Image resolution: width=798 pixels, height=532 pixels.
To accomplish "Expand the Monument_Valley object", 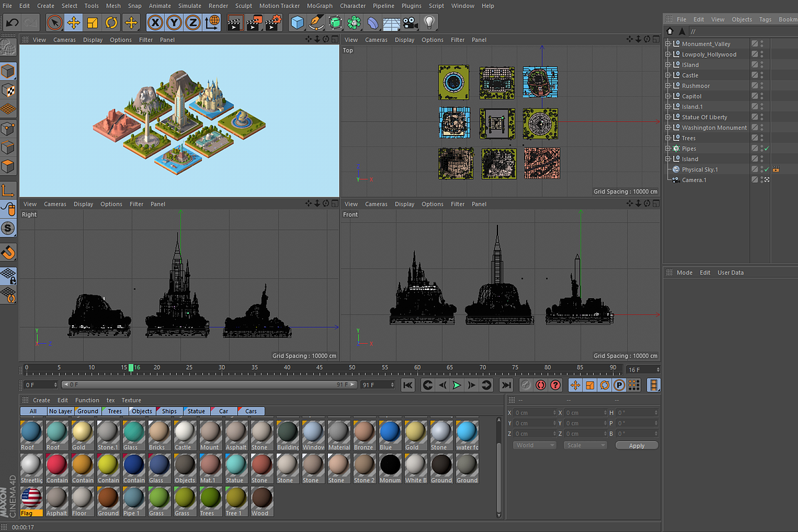I will point(668,44).
